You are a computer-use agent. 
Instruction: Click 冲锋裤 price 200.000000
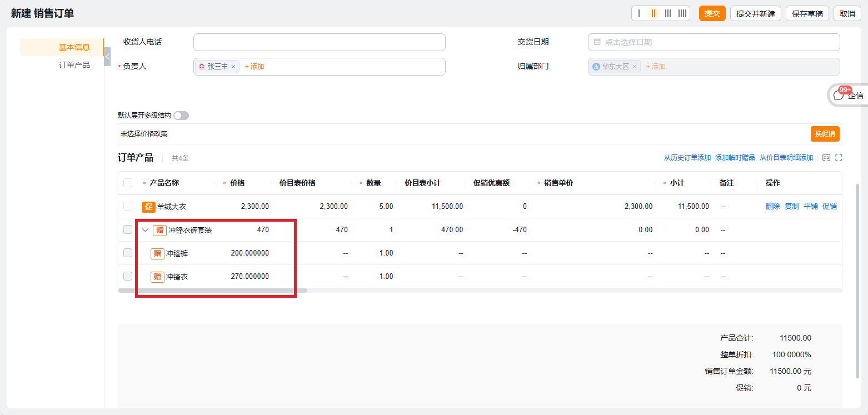point(250,253)
